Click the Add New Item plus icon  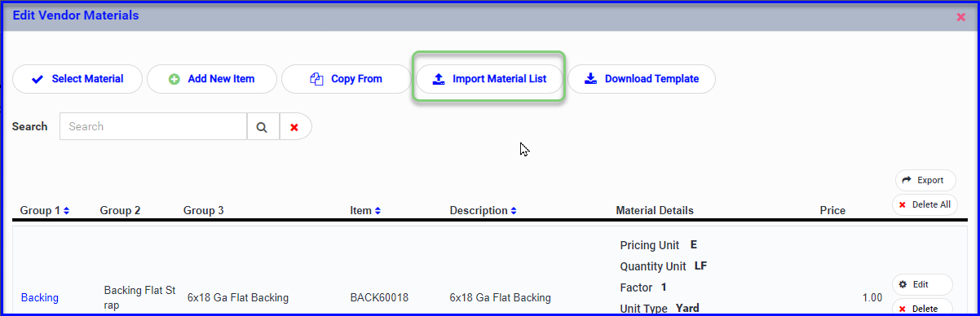(x=174, y=80)
